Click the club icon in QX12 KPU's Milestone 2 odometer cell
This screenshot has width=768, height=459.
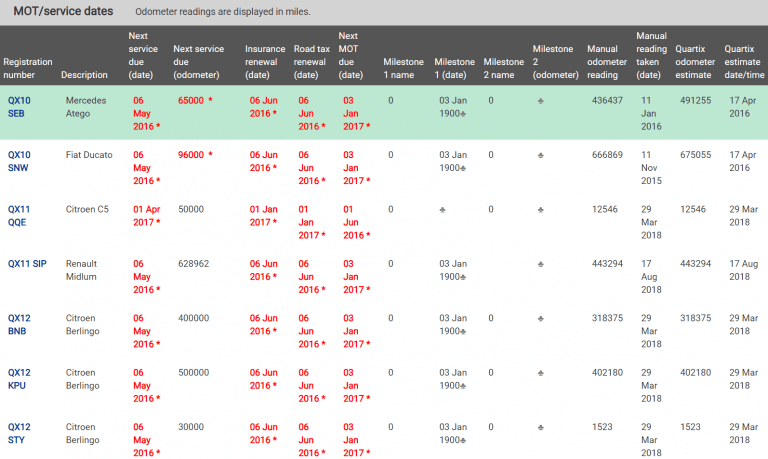(x=541, y=372)
